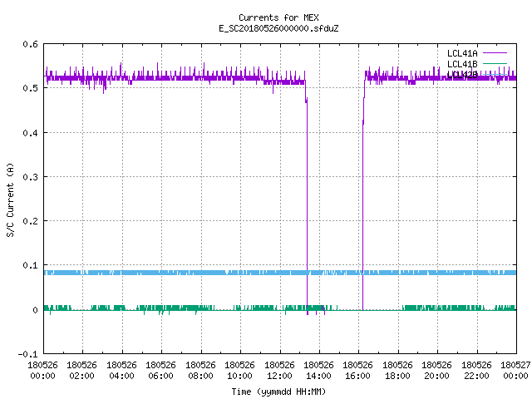Click the 16:00 time tick label
The image size is (532, 399).
coord(357,376)
